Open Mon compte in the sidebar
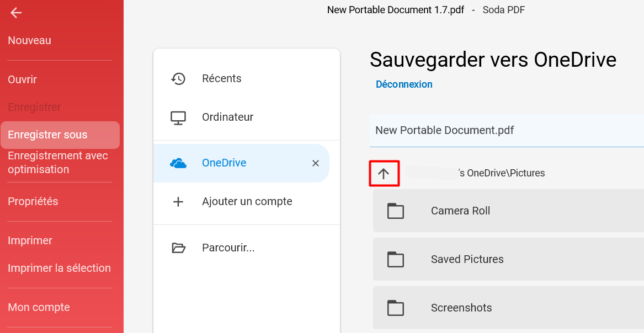This screenshot has width=644, height=333. [39, 307]
